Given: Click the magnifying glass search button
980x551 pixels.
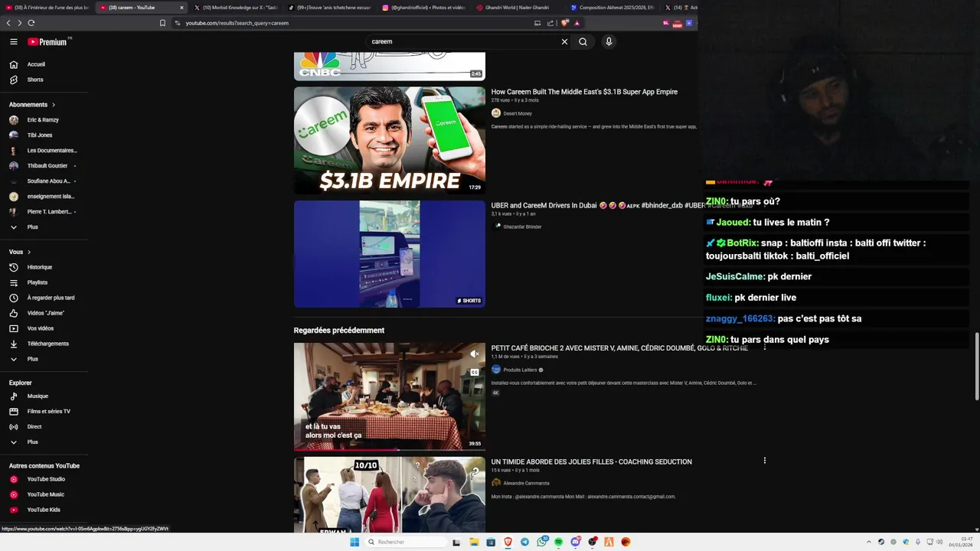Looking at the screenshot, I should [583, 42].
